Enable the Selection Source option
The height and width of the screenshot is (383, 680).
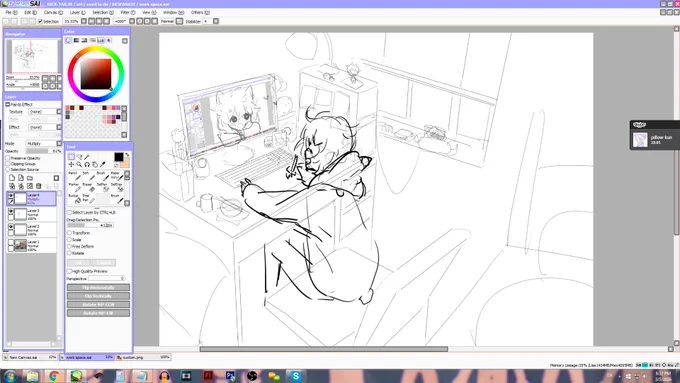[8, 170]
